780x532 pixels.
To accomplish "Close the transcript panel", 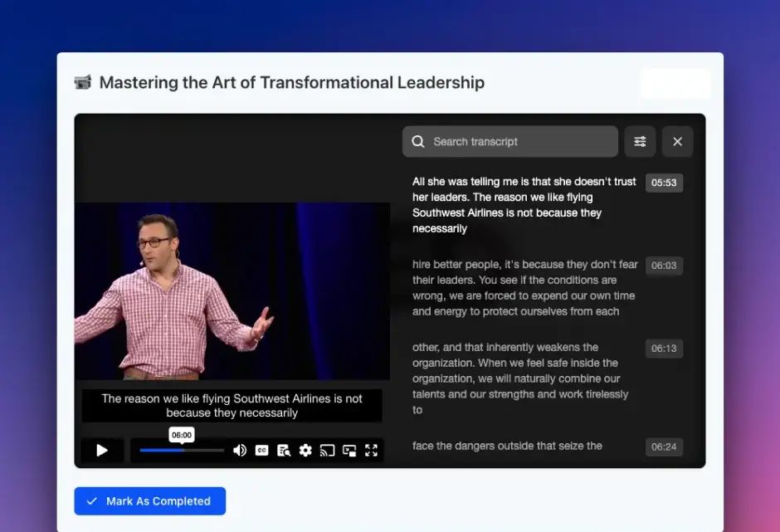I will pos(678,141).
